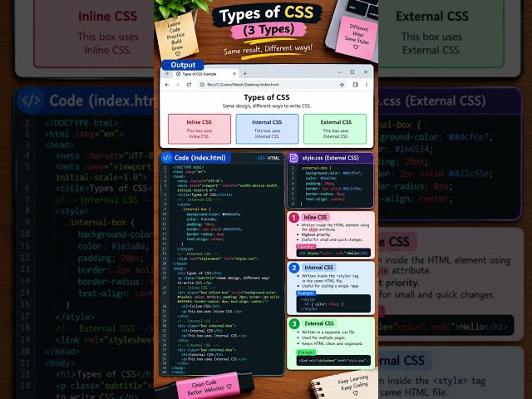Image resolution: width=532 pixels, height=399 pixels.
Task: Click 'Types of CSS' heading in the output page
Action: (267, 97)
